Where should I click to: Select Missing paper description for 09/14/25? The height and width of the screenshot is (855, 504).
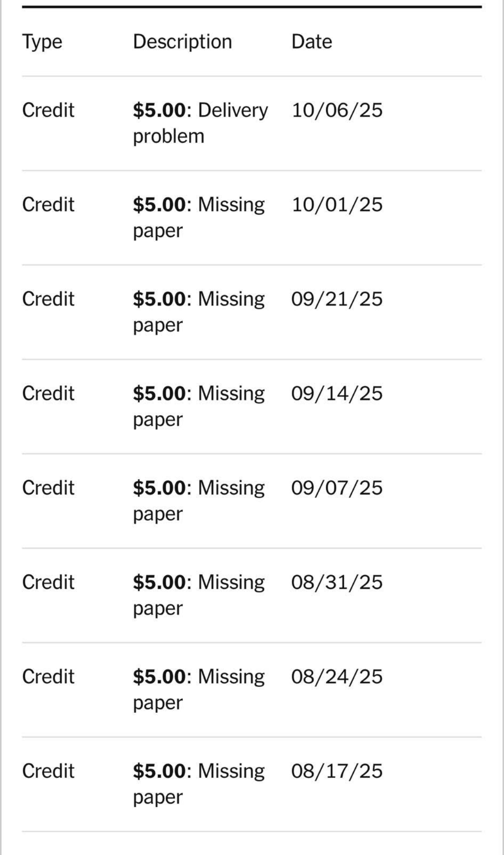coord(199,406)
